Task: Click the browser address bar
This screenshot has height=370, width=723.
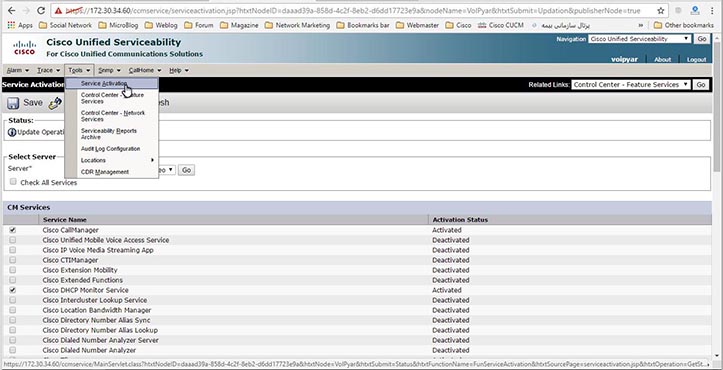Action: [350, 10]
